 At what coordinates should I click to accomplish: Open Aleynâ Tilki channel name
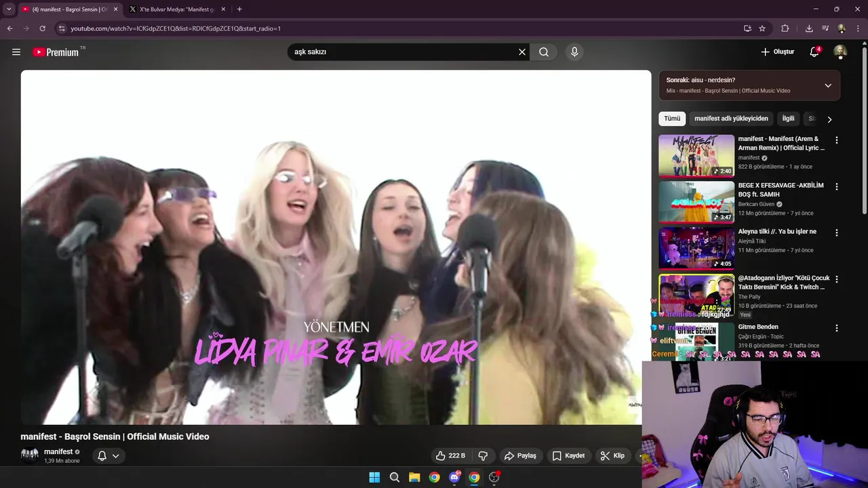pyautogui.click(x=753, y=241)
